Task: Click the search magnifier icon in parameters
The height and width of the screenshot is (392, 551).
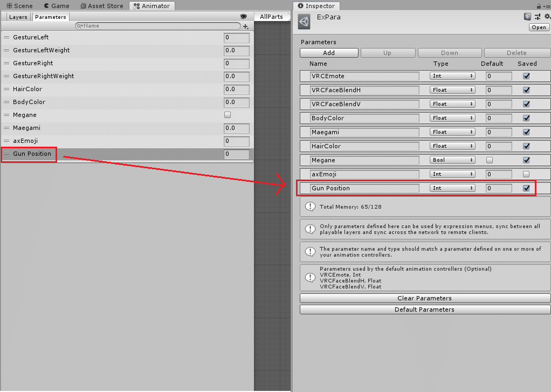Action: pyautogui.click(x=79, y=26)
